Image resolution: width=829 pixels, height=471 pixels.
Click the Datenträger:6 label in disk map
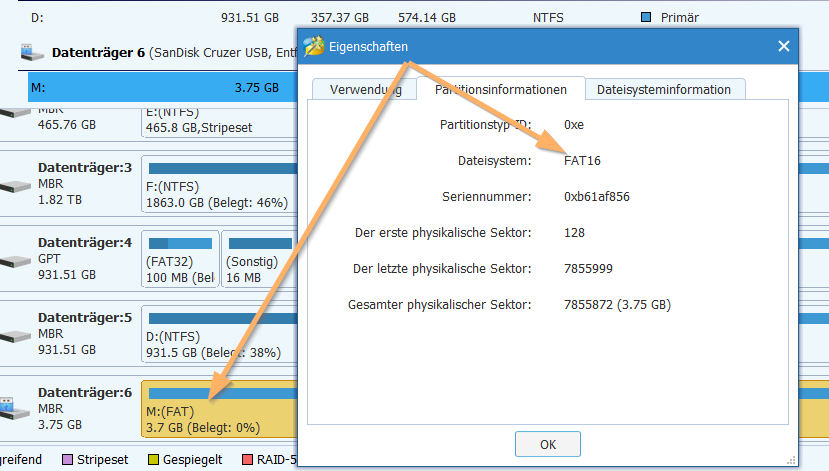coord(85,393)
